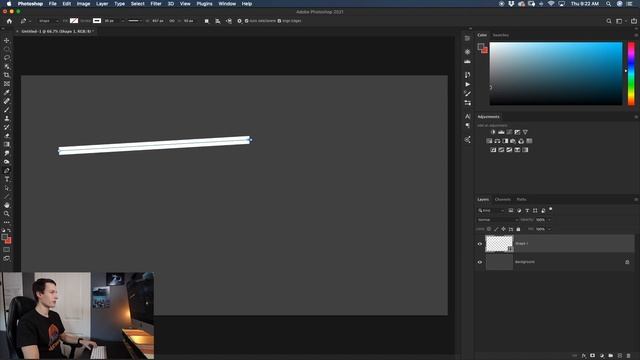Add an Invert adjustment
The width and height of the screenshot is (640, 360).
click(x=493, y=150)
